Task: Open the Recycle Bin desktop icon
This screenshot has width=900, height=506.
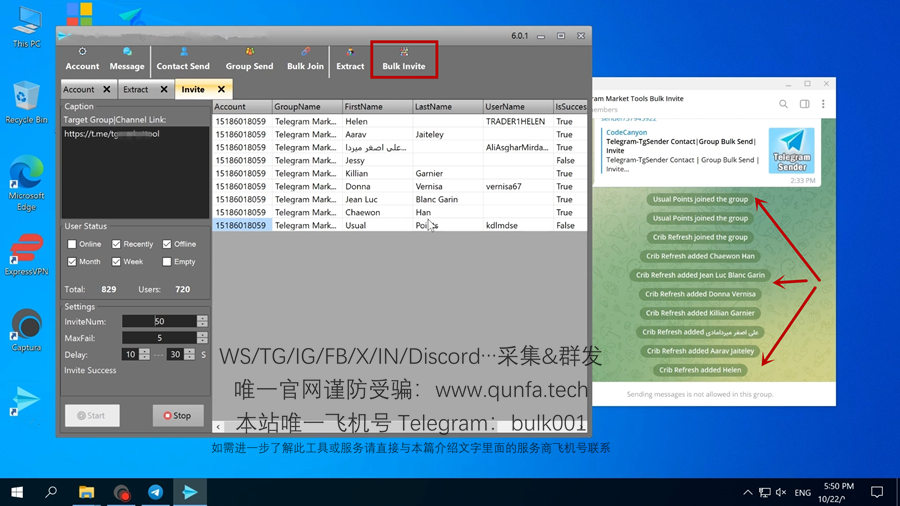Action: pos(26,102)
